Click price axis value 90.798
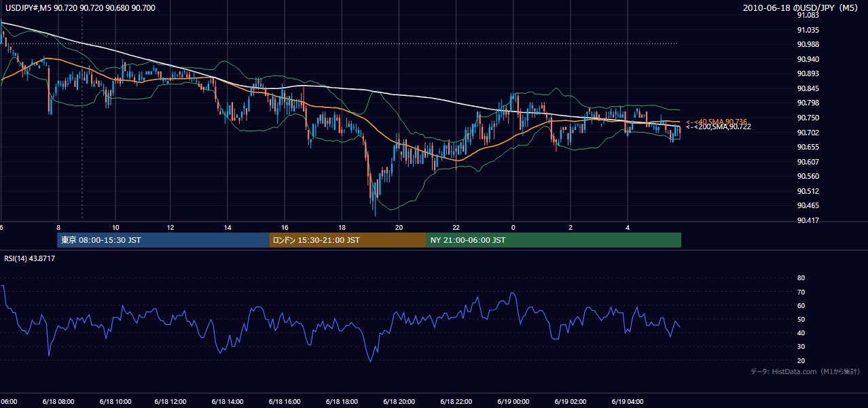868x408 pixels. point(808,103)
